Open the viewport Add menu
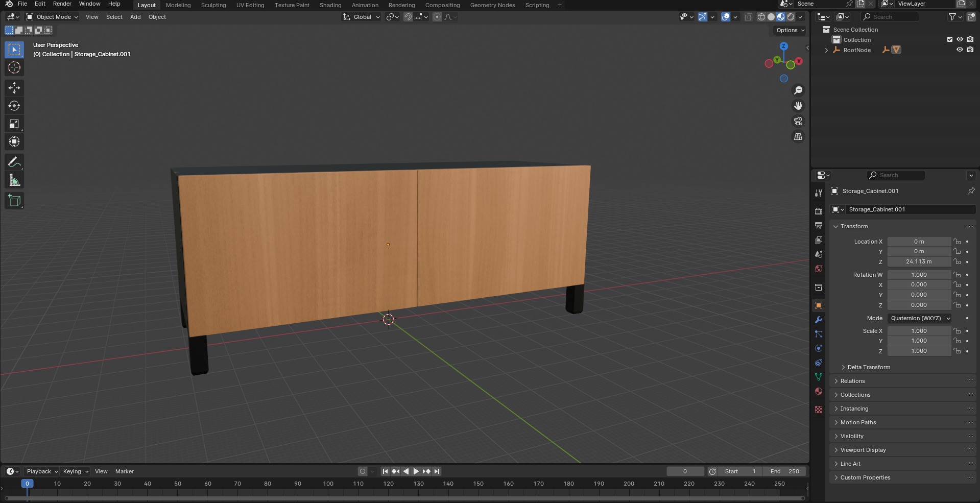 click(135, 17)
